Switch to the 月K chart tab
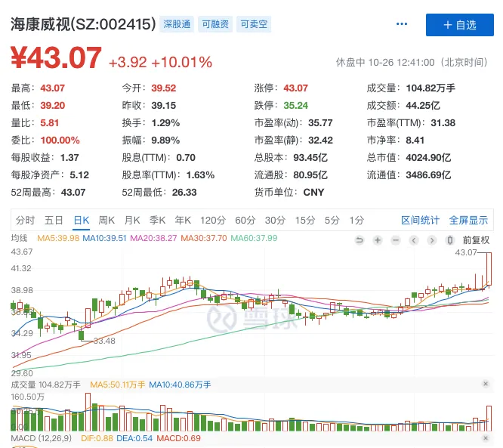The width and height of the screenshot is (503, 448). pyautogui.click(x=132, y=221)
